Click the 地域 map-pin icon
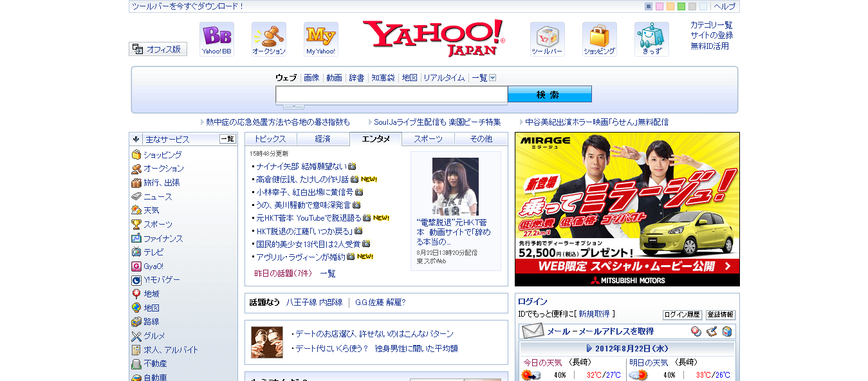This screenshot has width=868, height=381. [x=136, y=294]
